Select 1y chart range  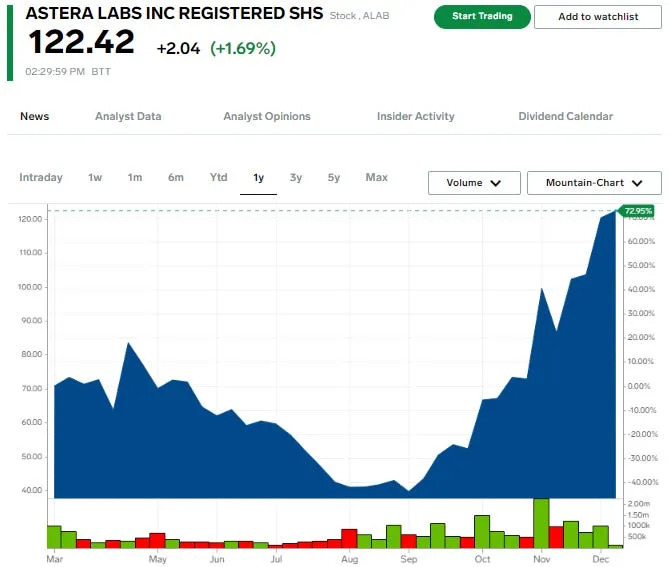tap(259, 177)
